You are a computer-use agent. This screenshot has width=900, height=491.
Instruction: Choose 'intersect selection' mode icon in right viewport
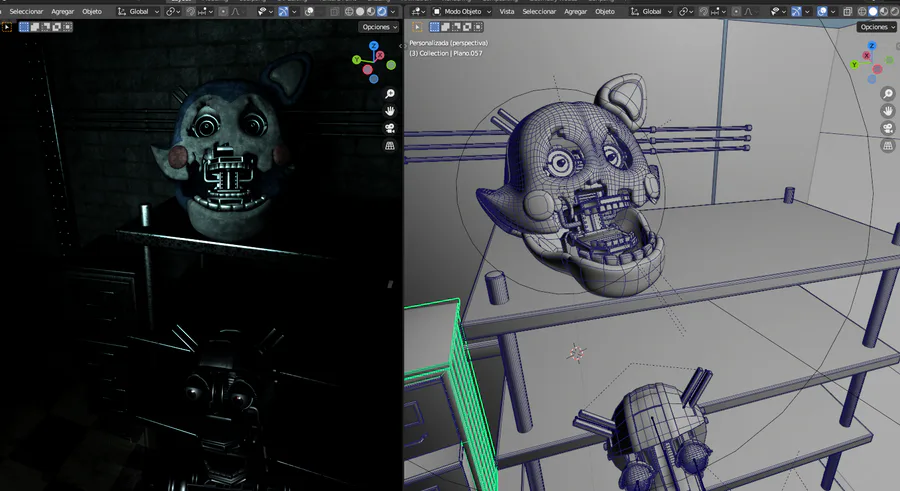pyautogui.click(x=478, y=26)
